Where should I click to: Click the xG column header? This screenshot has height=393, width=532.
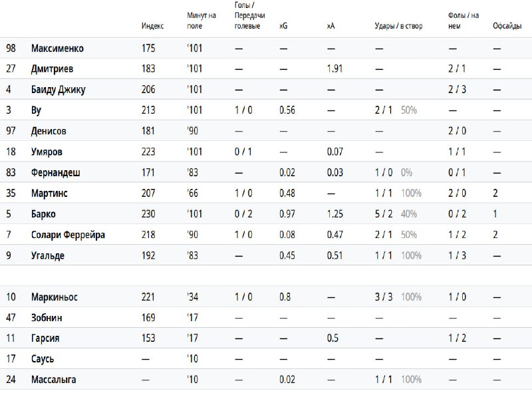click(283, 26)
